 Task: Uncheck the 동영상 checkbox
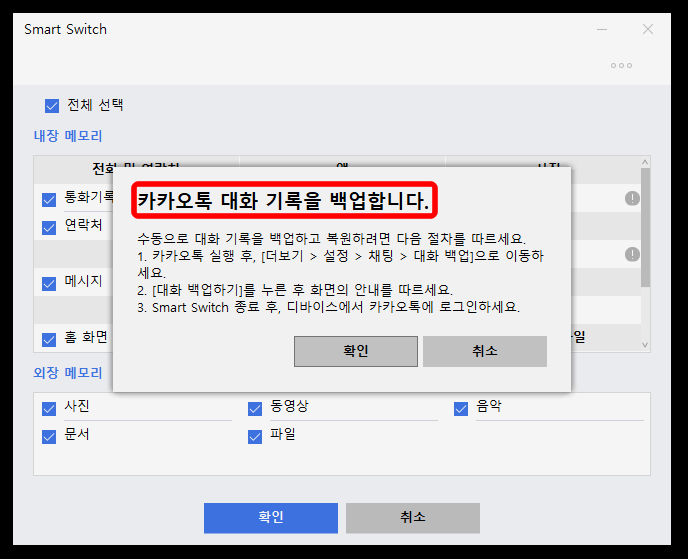tap(255, 408)
